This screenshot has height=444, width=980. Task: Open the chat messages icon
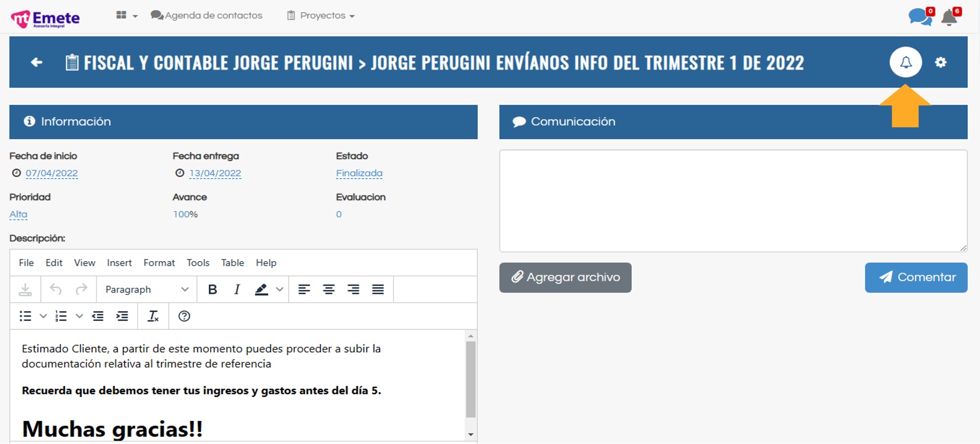[920, 17]
